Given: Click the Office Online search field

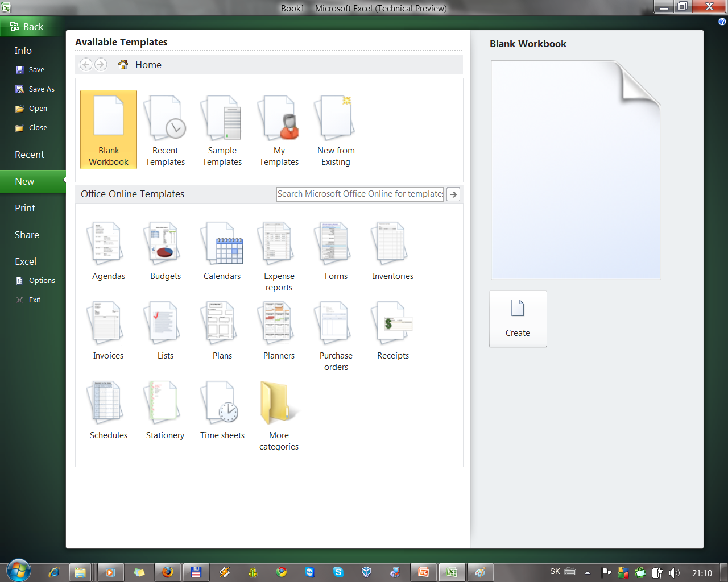Looking at the screenshot, I should (360, 194).
